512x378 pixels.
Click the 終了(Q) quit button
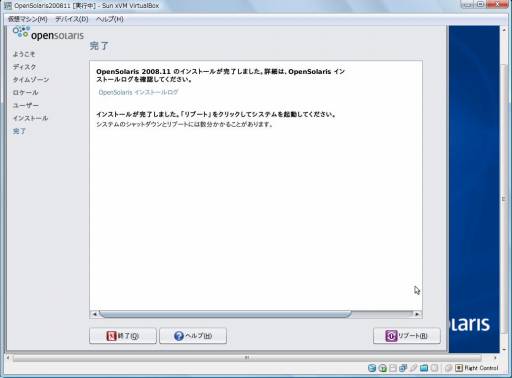coord(123,336)
